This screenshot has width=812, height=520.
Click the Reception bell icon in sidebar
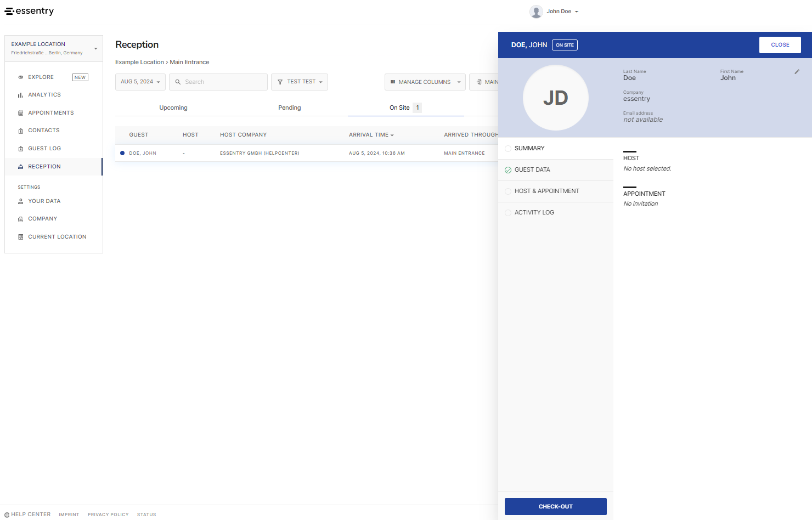(21, 167)
